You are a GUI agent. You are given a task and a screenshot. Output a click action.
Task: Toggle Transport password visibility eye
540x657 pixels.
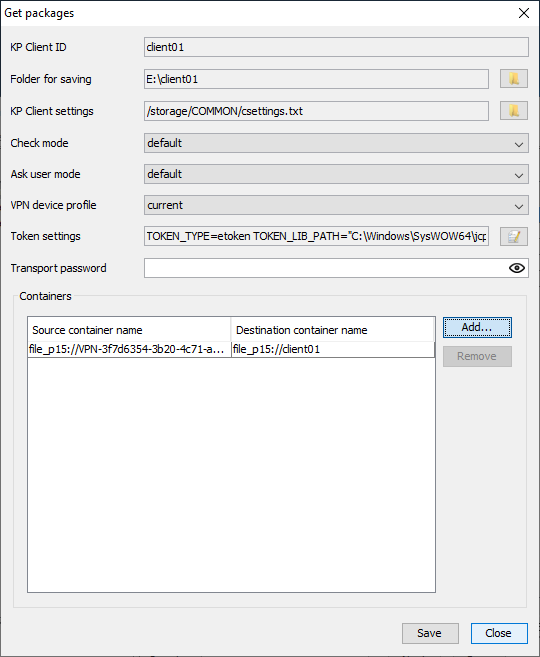[517, 268]
